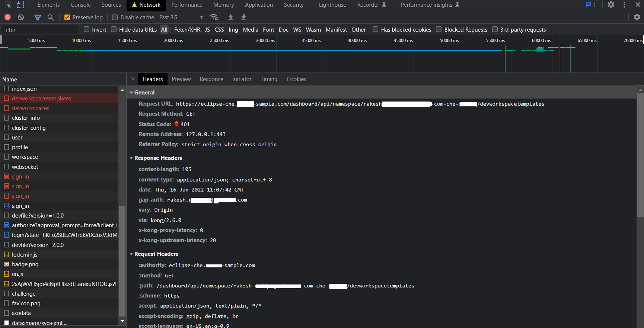Open the issues counter badge

point(591,5)
